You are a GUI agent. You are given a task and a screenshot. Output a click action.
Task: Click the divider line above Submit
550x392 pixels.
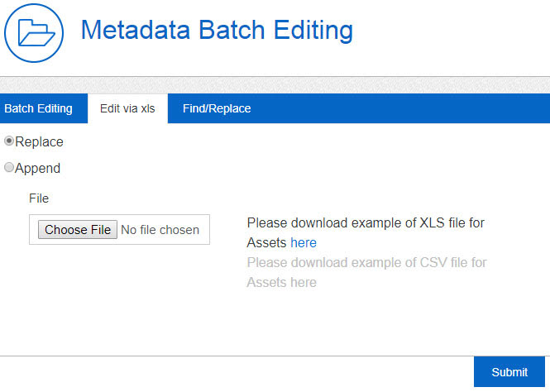point(248,356)
